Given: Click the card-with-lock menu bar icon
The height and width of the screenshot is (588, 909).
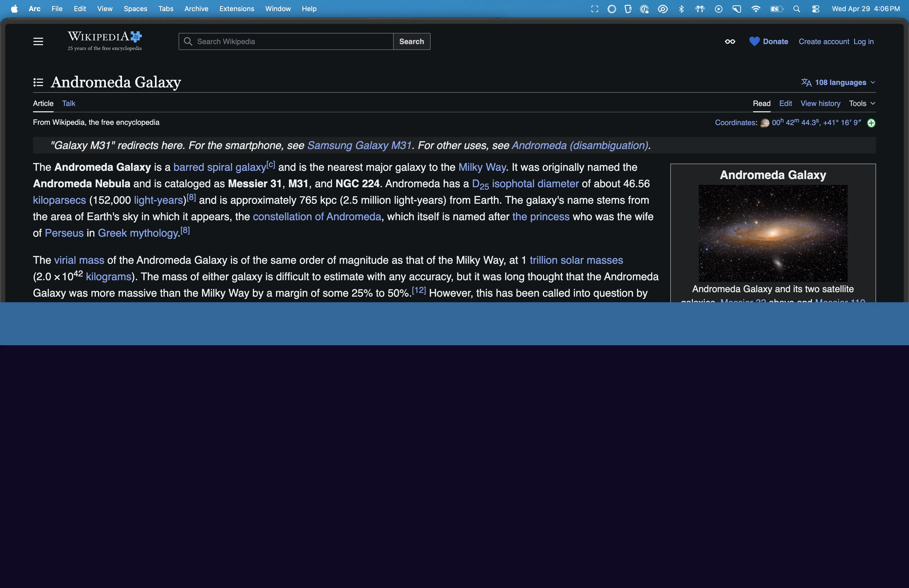Looking at the screenshot, I should click(628, 9).
